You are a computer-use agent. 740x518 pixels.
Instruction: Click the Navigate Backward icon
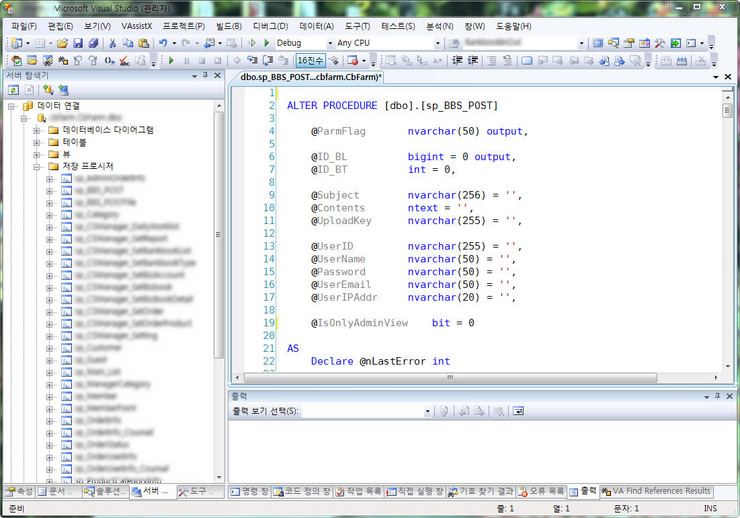pos(210,43)
